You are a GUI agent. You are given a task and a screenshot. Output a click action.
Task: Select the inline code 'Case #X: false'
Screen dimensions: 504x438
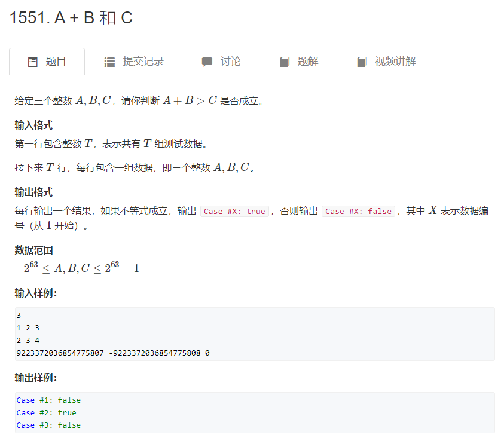pyautogui.click(x=358, y=212)
